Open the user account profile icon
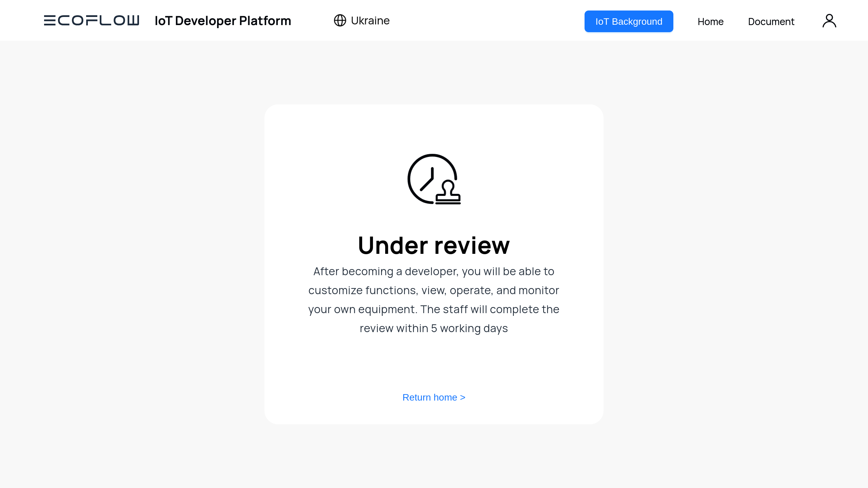The width and height of the screenshot is (868, 488). tap(829, 21)
